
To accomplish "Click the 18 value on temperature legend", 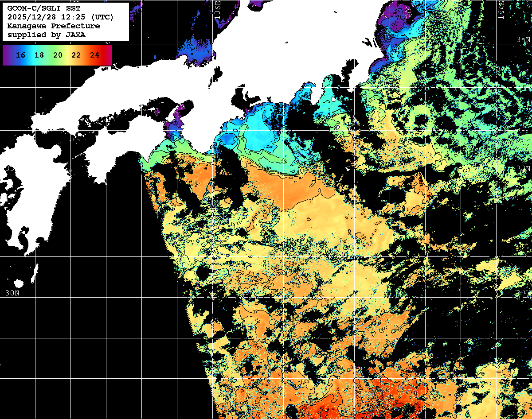I will tap(39, 55).
